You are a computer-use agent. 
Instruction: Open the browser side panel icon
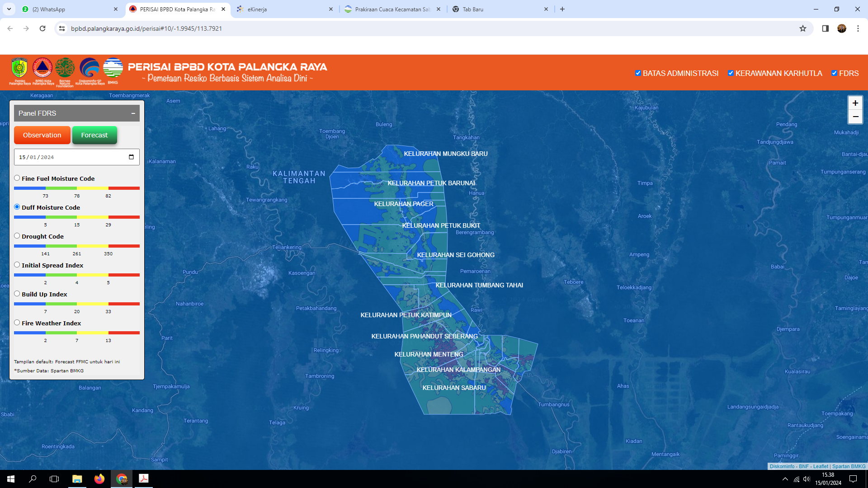825,28
